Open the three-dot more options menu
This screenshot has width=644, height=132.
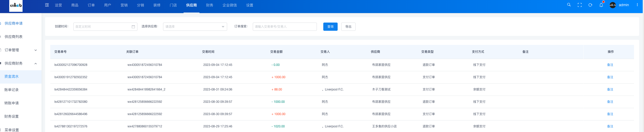point(637,5)
